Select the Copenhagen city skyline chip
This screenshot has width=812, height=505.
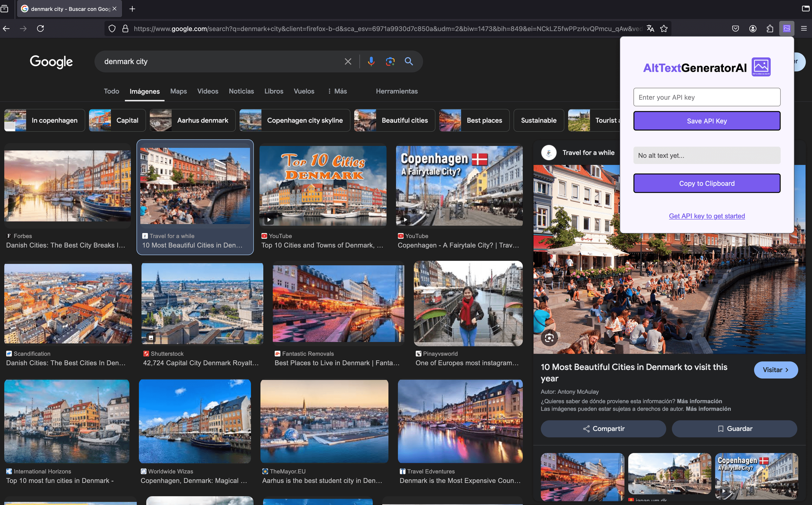tap(294, 120)
